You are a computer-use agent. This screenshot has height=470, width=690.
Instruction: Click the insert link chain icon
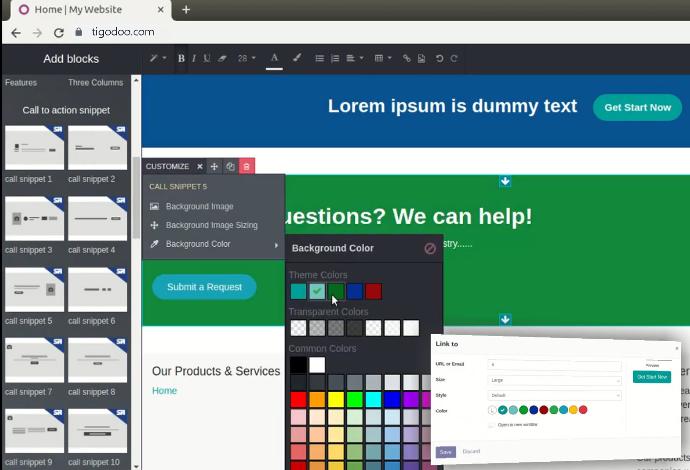point(407,59)
